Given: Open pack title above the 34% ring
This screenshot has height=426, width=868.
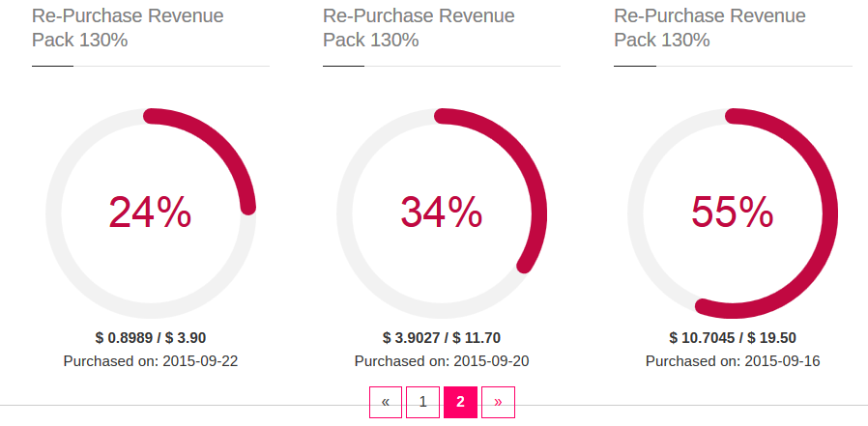Looking at the screenshot, I should [419, 28].
